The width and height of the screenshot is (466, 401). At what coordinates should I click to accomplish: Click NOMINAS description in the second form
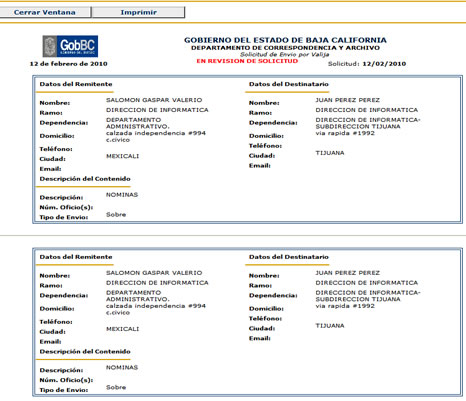coord(122,367)
